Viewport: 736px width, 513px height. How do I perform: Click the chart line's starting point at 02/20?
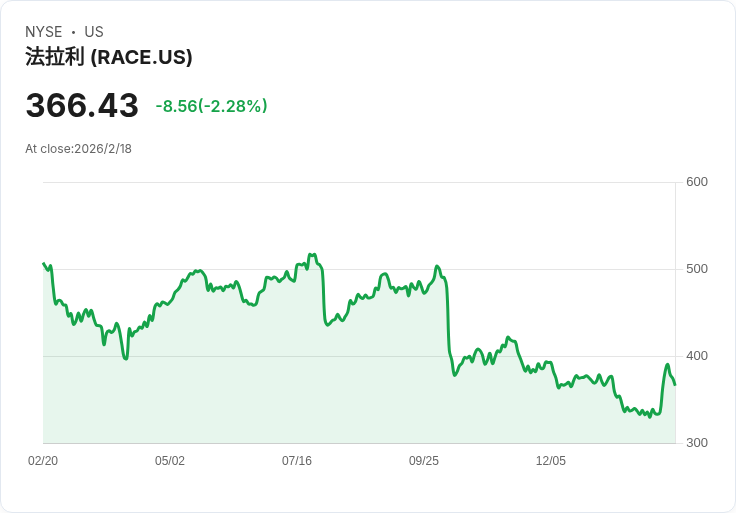click(44, 264)
